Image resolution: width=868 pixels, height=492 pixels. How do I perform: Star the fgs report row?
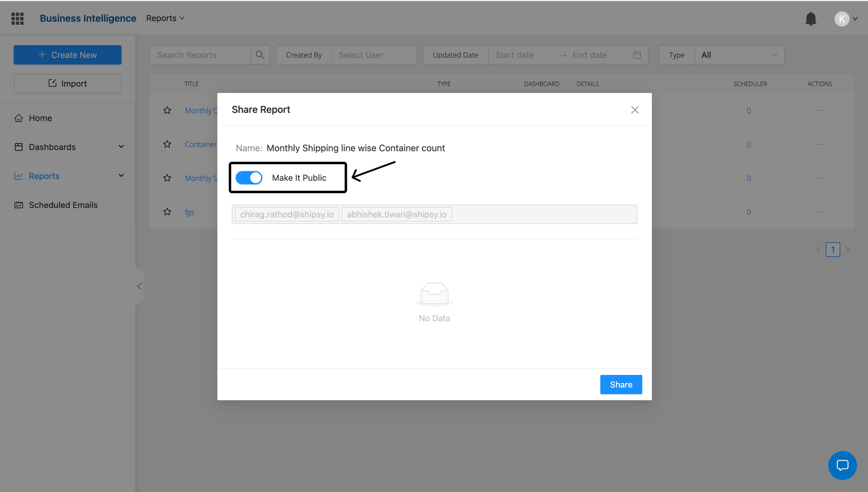click(x=167, y=212)
